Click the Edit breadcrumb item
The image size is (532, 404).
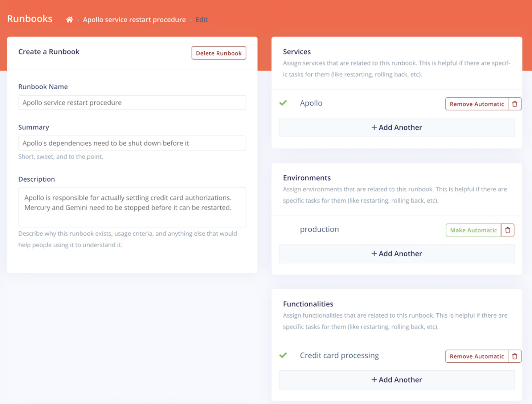coord(202,20)
